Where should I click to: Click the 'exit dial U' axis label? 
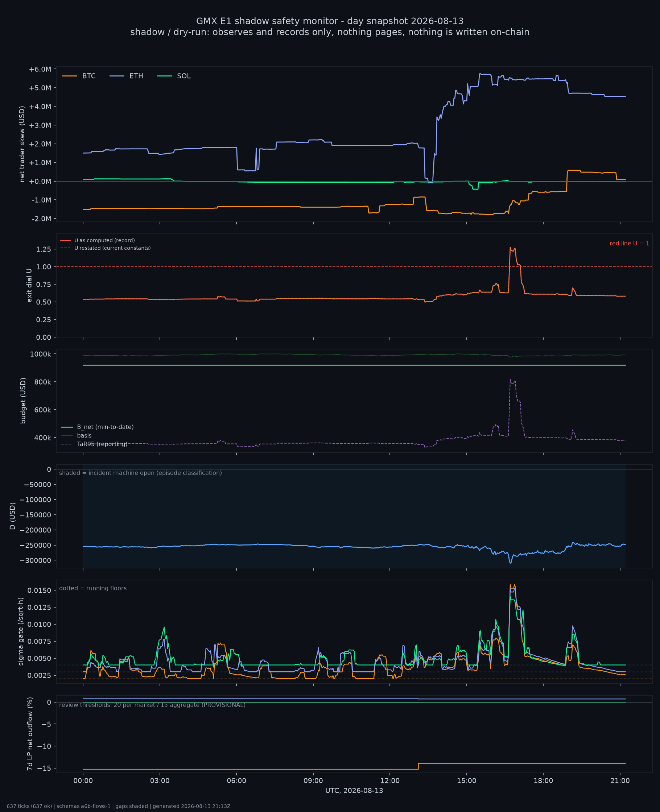tap(29, 285)
